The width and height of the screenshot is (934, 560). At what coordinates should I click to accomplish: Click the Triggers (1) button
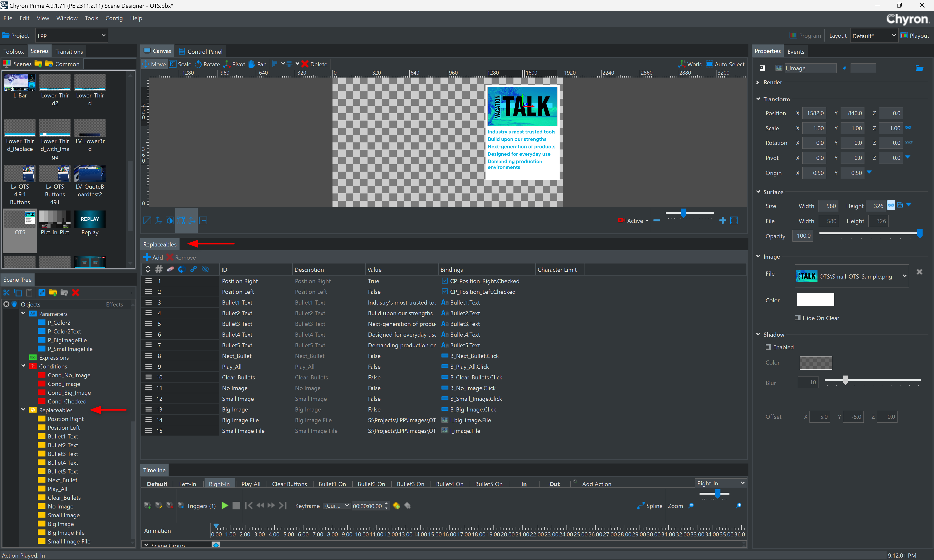197,506
